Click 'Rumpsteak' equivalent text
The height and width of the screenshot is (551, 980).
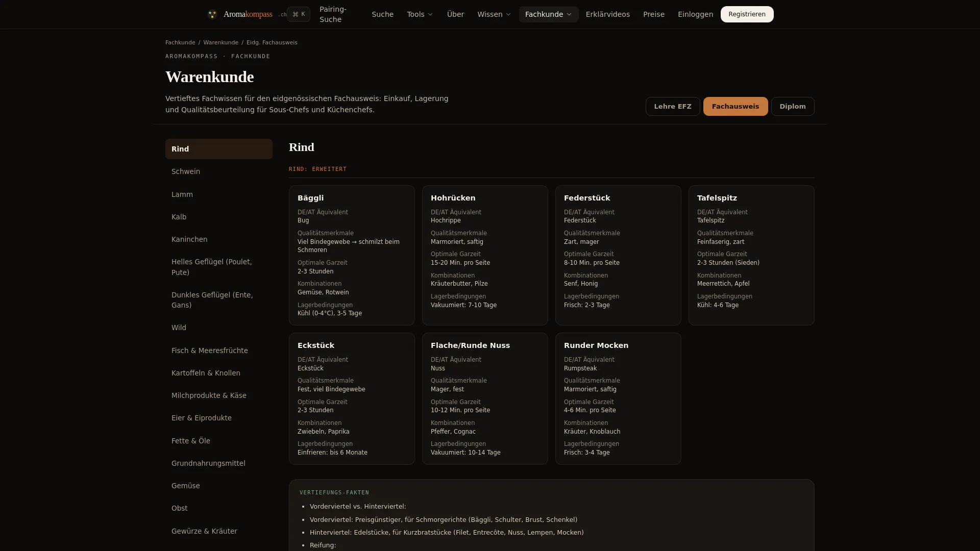click(x=580, y=368)
